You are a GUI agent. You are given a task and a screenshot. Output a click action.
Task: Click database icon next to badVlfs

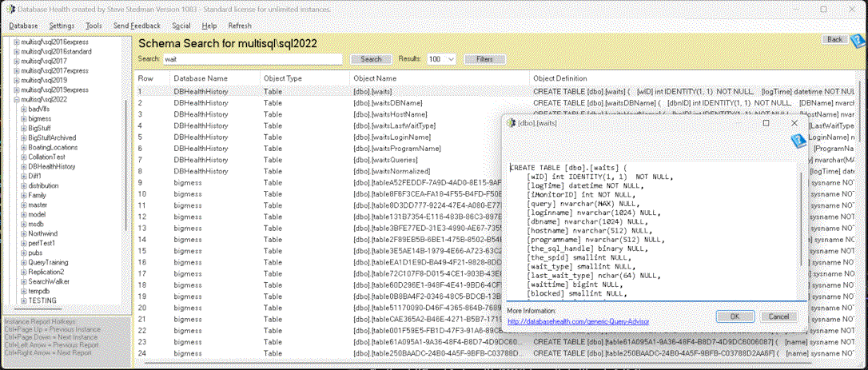click(x=24, y=109)
